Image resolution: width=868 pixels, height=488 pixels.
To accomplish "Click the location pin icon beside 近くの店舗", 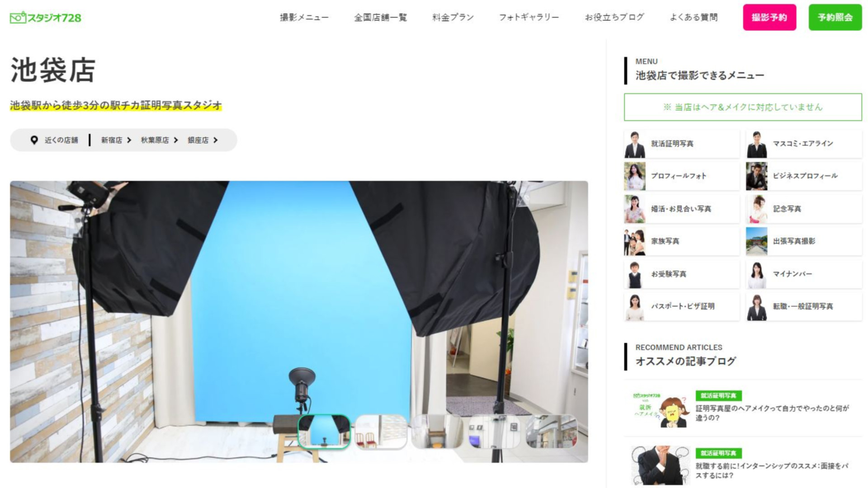I will (x=34, y=140).
